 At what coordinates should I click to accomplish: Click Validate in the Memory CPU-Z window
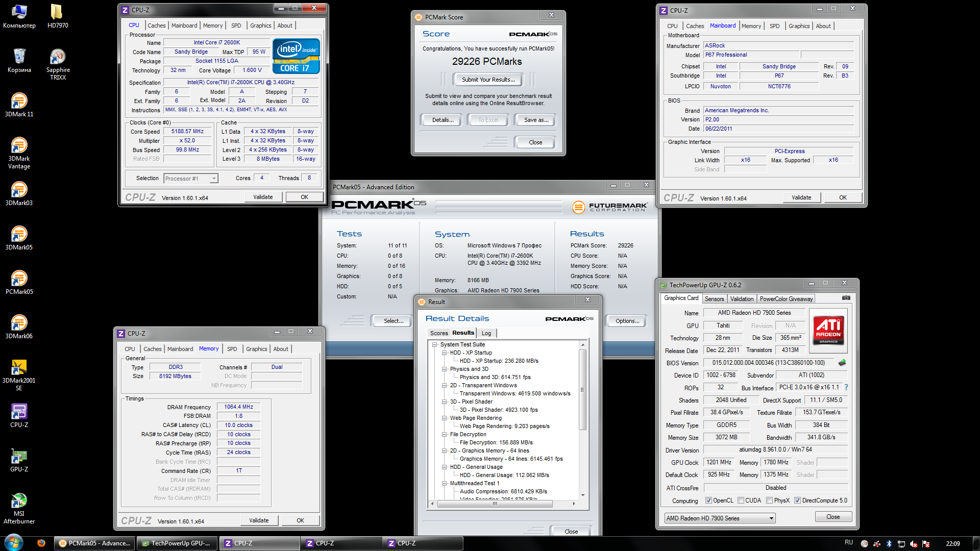[x=259, y=520]
